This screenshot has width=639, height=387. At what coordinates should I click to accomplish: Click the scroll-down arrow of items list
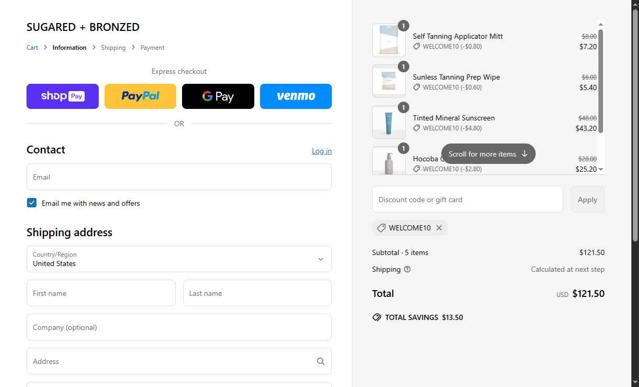point(600,169)
